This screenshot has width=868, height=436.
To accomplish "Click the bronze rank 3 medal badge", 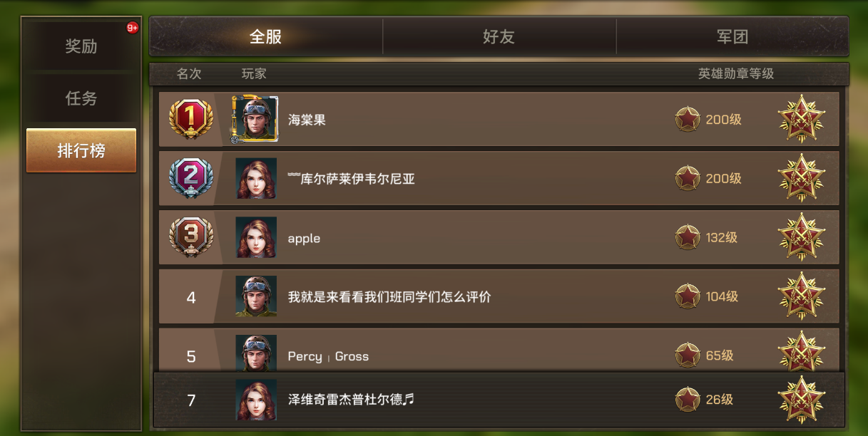I will [x=190, y=237].
